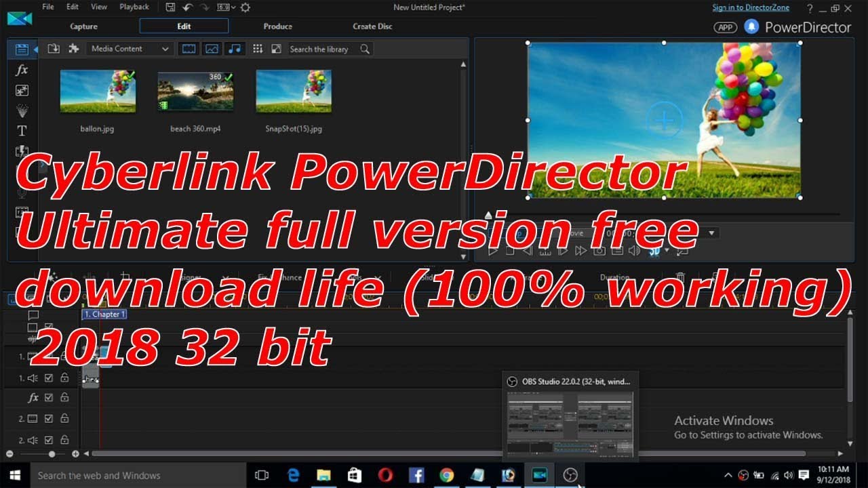868x488 pixels.
Task: Select the beach 360.mp4 thumbnail
Action: (x=195, y=91)
